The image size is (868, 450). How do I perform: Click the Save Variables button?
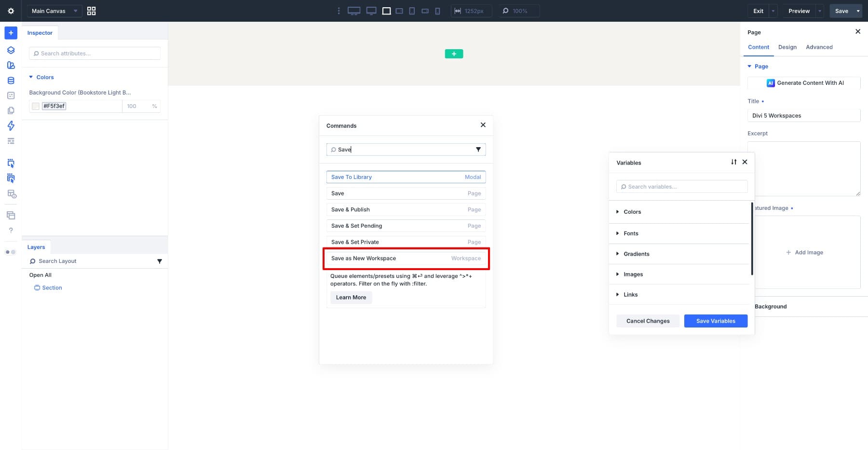pos(716,321)
